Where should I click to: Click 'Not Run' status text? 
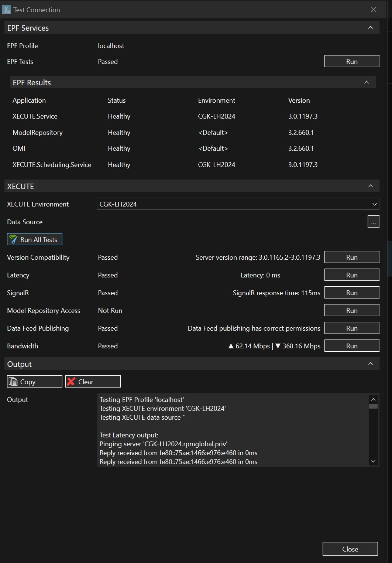click(x=110, y=311)
